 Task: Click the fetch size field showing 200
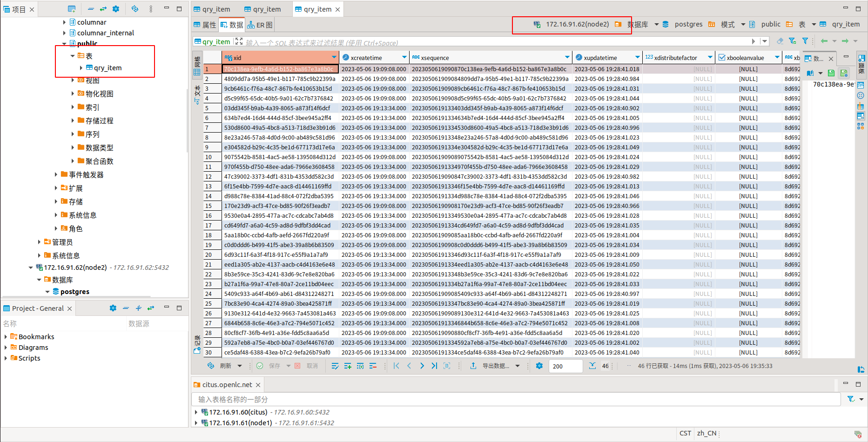565,366
